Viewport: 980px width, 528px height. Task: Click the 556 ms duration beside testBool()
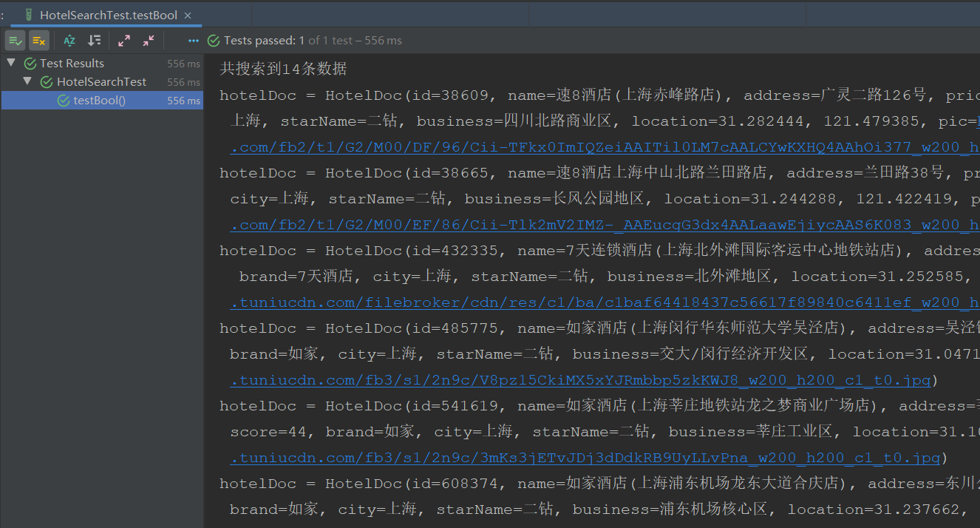click(x=183, y=101)
